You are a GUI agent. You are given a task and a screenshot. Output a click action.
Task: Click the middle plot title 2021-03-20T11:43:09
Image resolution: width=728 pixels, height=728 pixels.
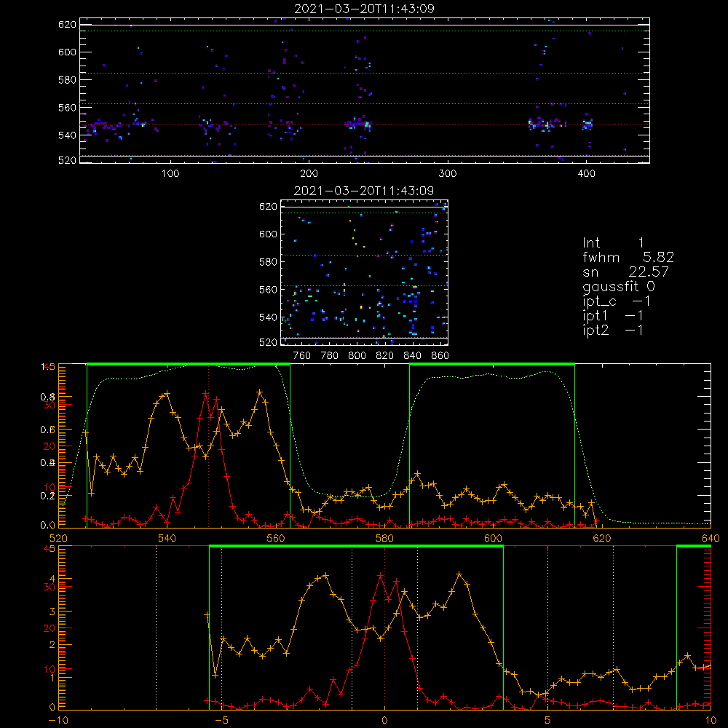[364, 191]
